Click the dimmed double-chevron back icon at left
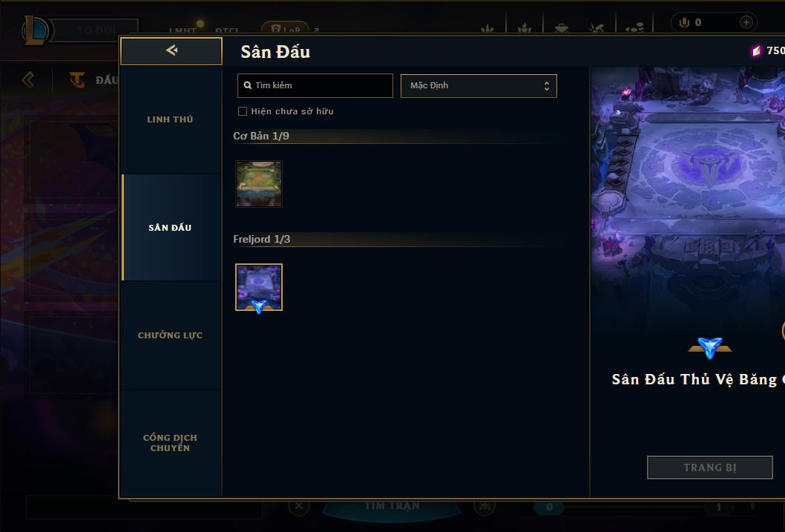Viewport: 785px width, 532px height. [x=28, y=79]
